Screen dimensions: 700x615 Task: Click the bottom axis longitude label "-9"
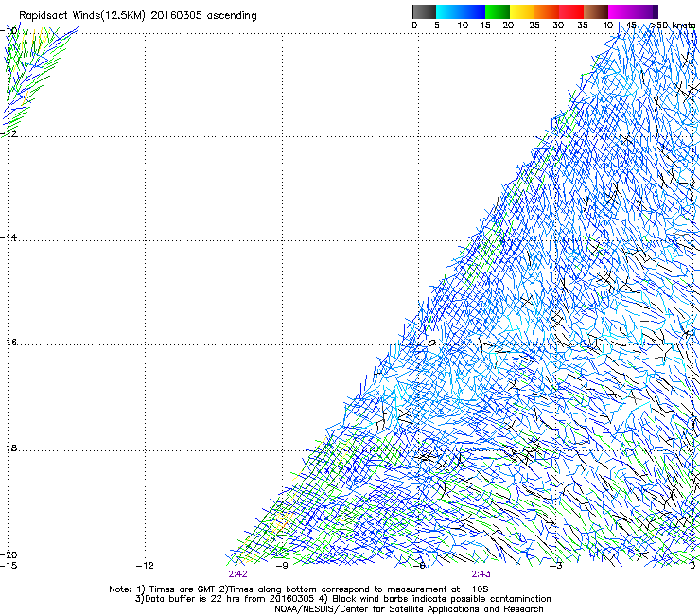[282, 566]
